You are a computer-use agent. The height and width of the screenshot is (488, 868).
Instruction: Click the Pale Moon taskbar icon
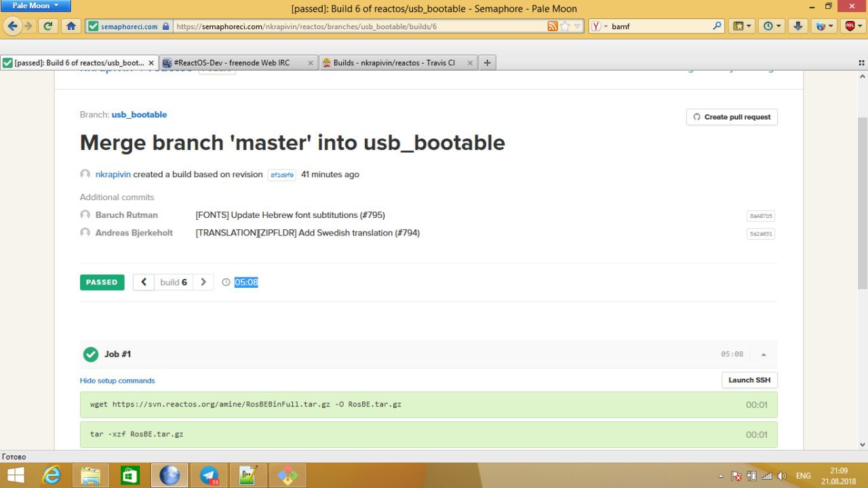coord(170,475)
